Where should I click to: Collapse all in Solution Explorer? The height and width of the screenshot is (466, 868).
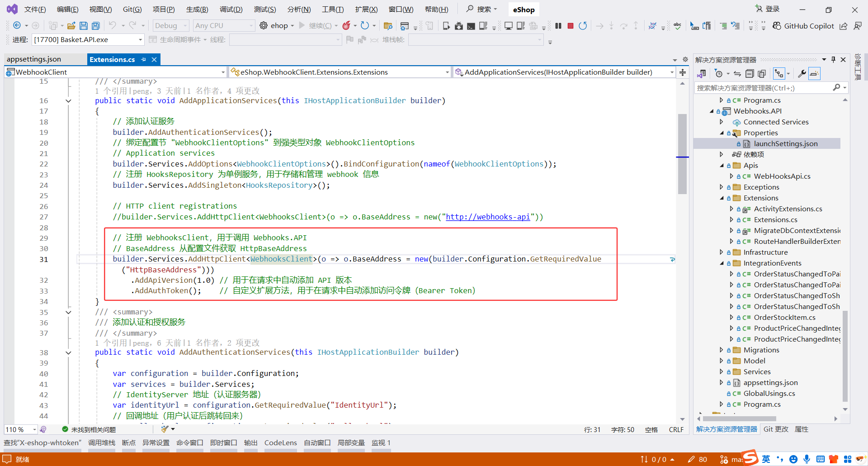pos(750,74)
